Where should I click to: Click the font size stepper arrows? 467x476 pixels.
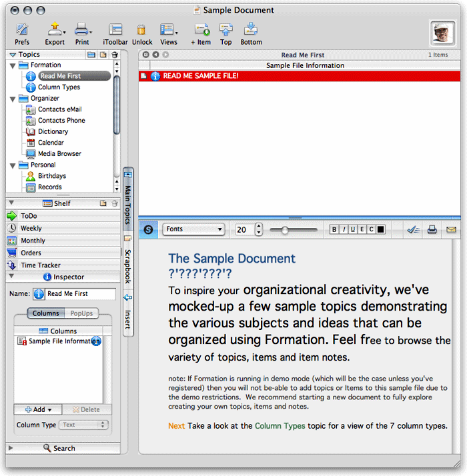click(x=259, y=229)
